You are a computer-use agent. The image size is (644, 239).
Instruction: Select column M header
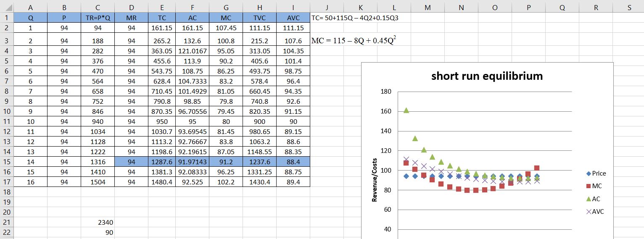pyautogui.click(x=428, y=7)
